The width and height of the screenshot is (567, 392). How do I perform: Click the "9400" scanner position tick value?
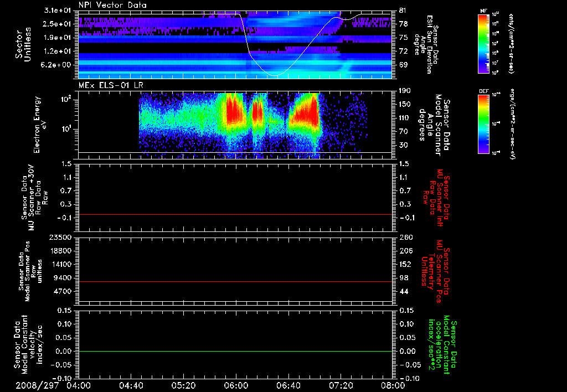62,278
